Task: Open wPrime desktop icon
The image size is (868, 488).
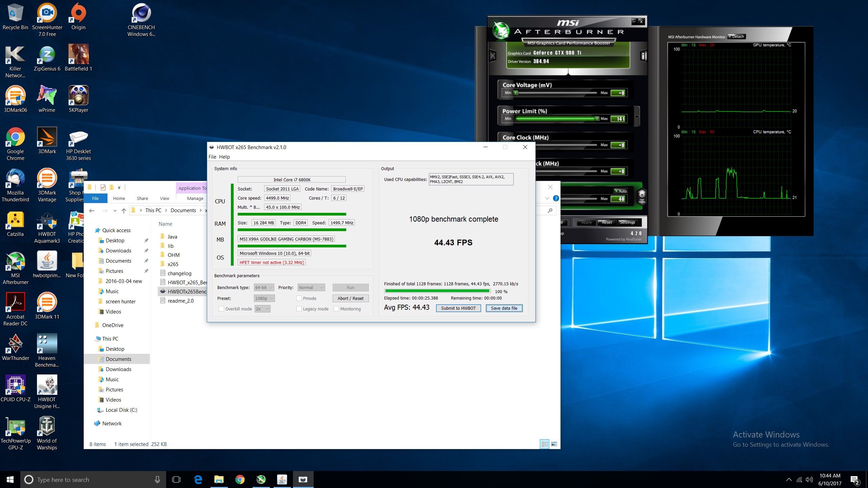Action: [x=47, y=100]
